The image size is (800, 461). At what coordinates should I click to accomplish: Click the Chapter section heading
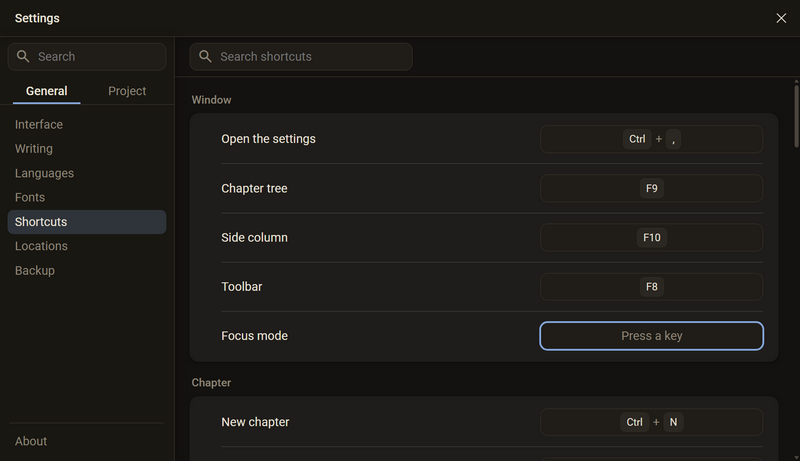coord(211,383)
